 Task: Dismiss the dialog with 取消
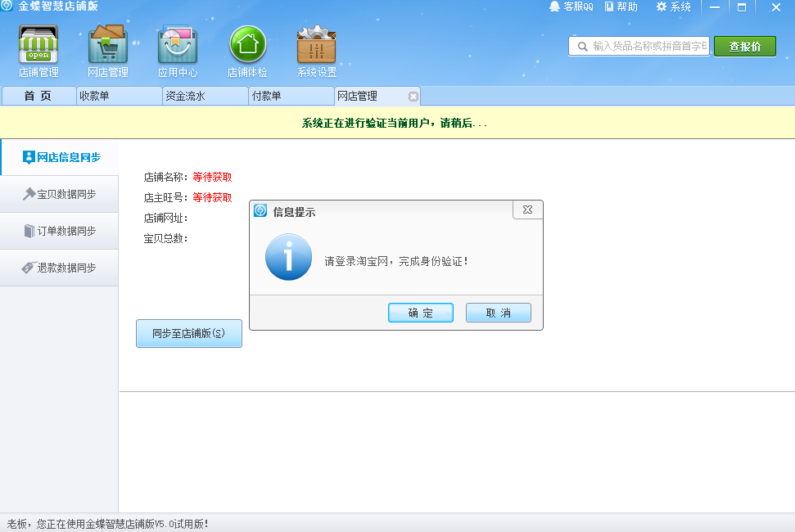pyautogui.click(x=499, y=313)
